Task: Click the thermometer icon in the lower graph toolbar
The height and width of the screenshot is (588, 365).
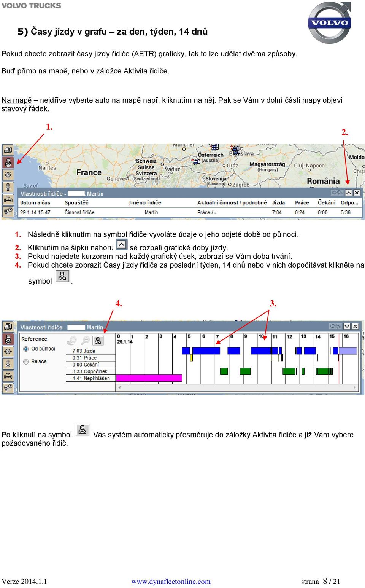Action: click(x=8, y=363)
